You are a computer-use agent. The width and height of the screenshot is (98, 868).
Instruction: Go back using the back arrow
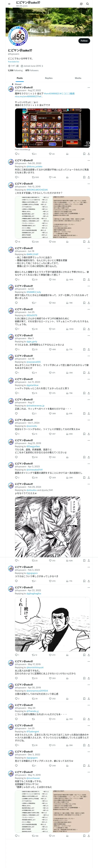(x=9, y=4)
